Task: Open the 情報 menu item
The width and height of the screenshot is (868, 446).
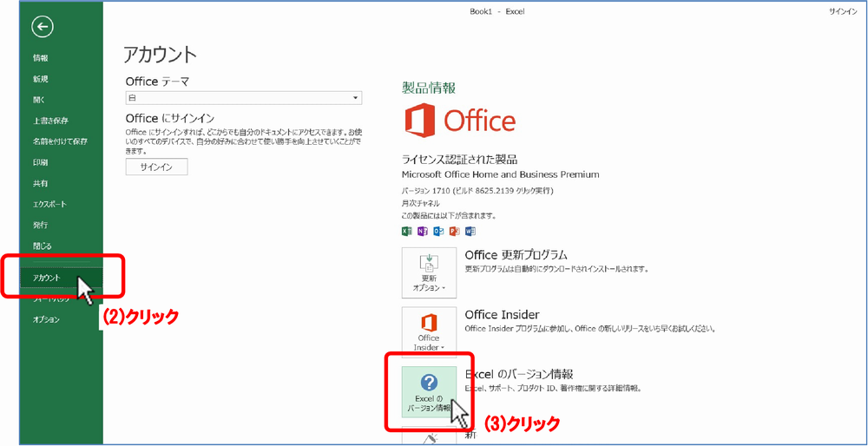Action: pos(41,58)
